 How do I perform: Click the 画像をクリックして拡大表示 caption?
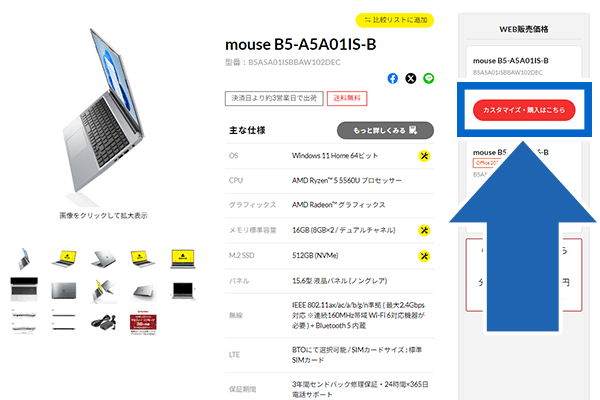click(x=103, y=216)
